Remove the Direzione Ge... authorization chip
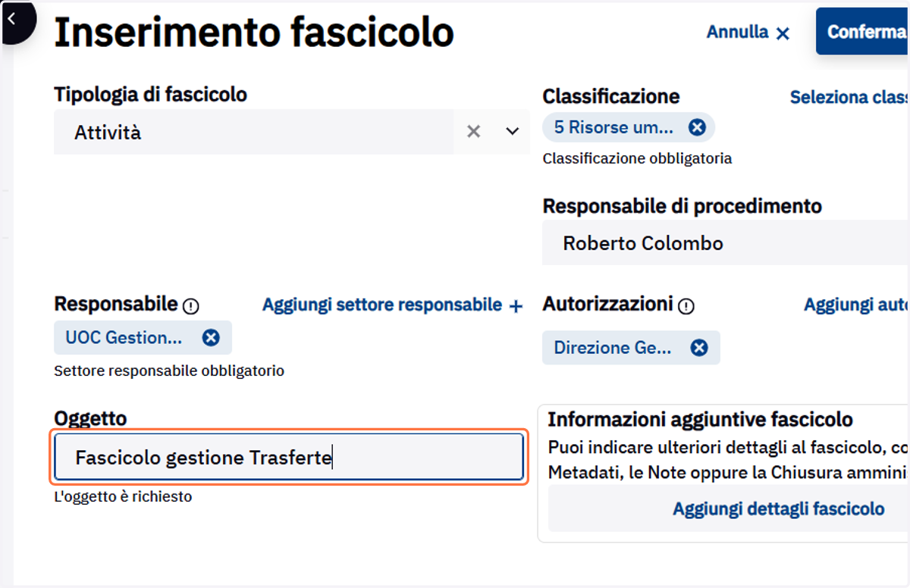Image resolution: width=910 pixels, height=588 pixels. click(699, 348)
